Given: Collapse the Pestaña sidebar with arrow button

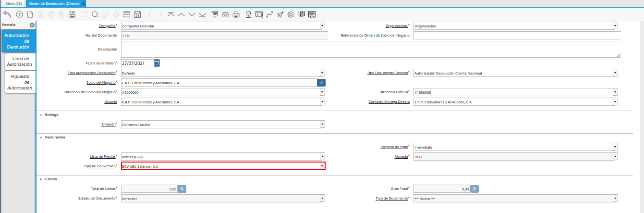Looking at the screenshot, I should pyautogui.click(x=32, y=25).
